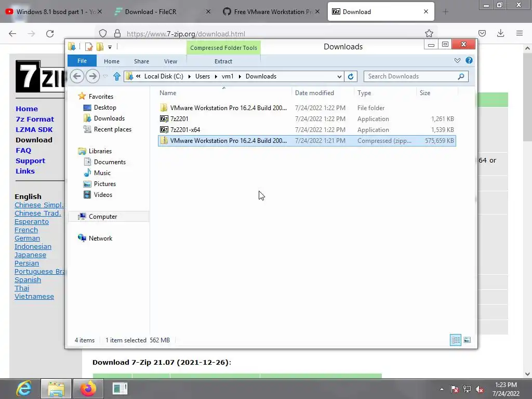Open a new Firefox tab
Image resolution: width=532 pixels, height=399 pixels.
(x=445, y=12)
